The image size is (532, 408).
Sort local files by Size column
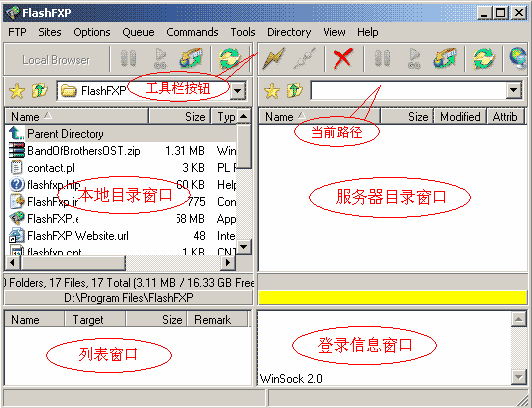179,116
